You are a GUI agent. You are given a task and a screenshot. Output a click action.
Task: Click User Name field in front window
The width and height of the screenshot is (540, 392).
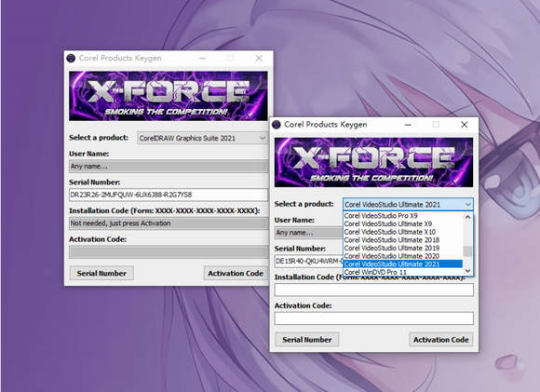pyautogui.click(x=308, y=233)
